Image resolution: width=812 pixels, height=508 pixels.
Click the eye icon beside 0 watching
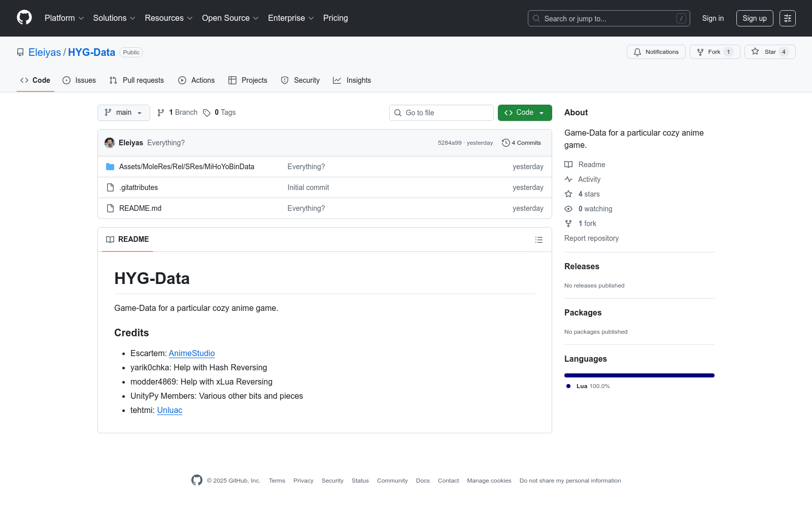568,209
